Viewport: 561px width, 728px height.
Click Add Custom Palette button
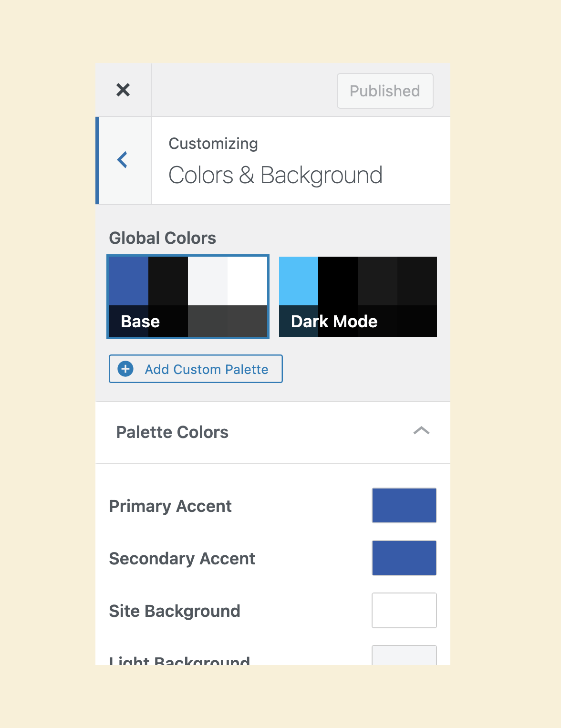[x=196, y=369]
